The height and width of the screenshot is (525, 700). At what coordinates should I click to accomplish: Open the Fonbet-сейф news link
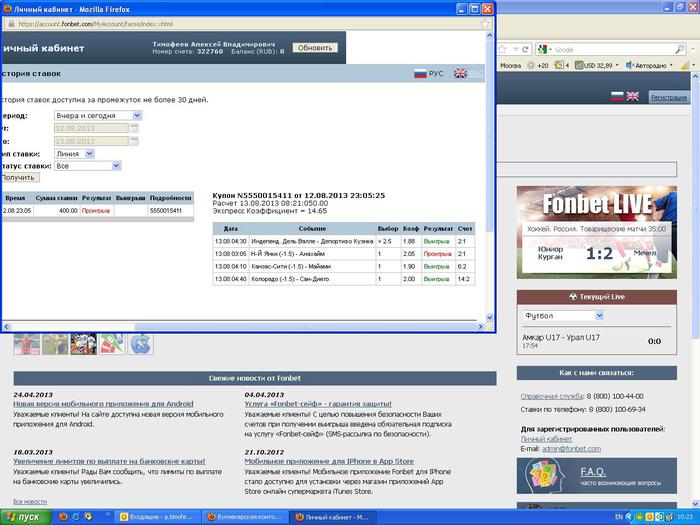318,404
